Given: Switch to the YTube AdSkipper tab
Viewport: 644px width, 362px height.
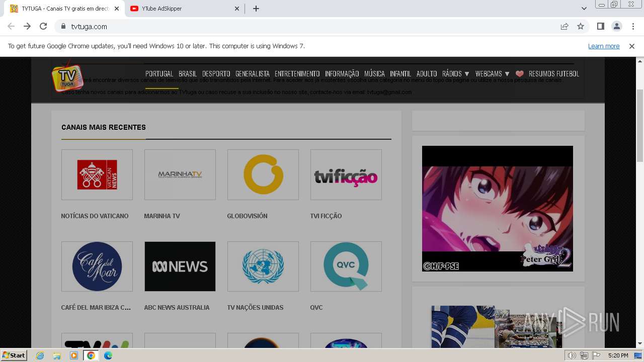Looking at the screenshot, I should (185, 9).
